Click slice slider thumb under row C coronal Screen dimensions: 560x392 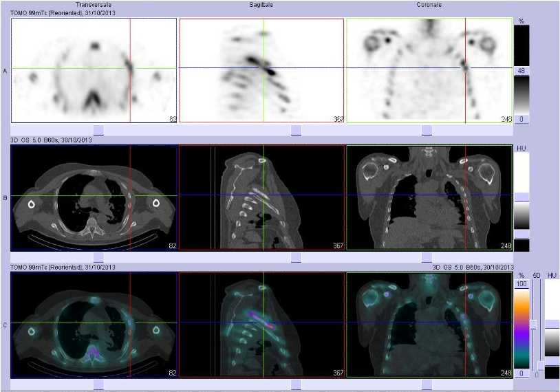(427, 385)
